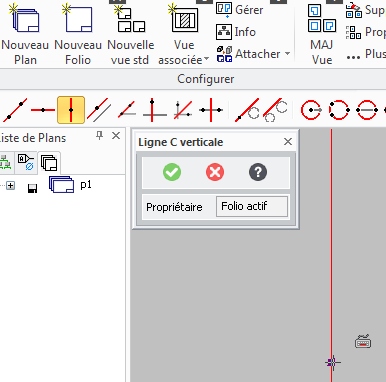Click the on-screen keyboard icon in canvas
The image size is (386, 382).
point(363,342)
